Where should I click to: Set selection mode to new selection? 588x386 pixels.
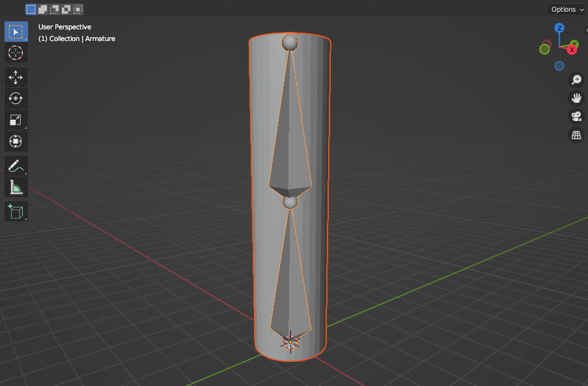pyautogui.click(x=31, y=9)
